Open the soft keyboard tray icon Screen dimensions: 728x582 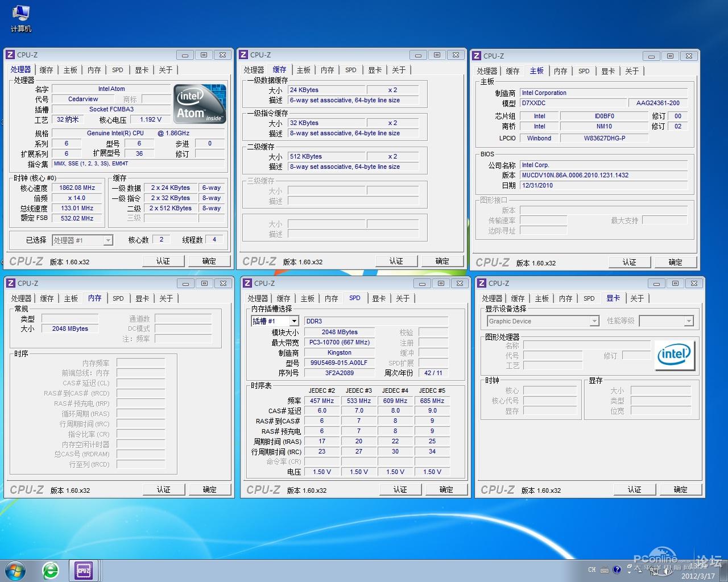pos(605,570)
